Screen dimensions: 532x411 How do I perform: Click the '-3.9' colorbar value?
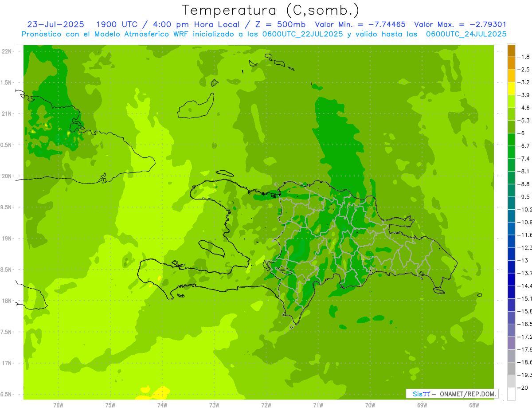524,95
